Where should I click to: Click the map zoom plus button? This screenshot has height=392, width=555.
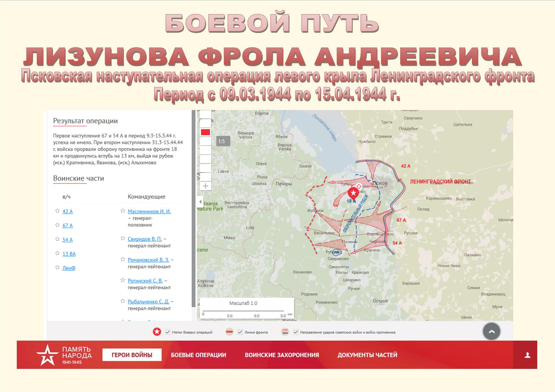[205, 186]
